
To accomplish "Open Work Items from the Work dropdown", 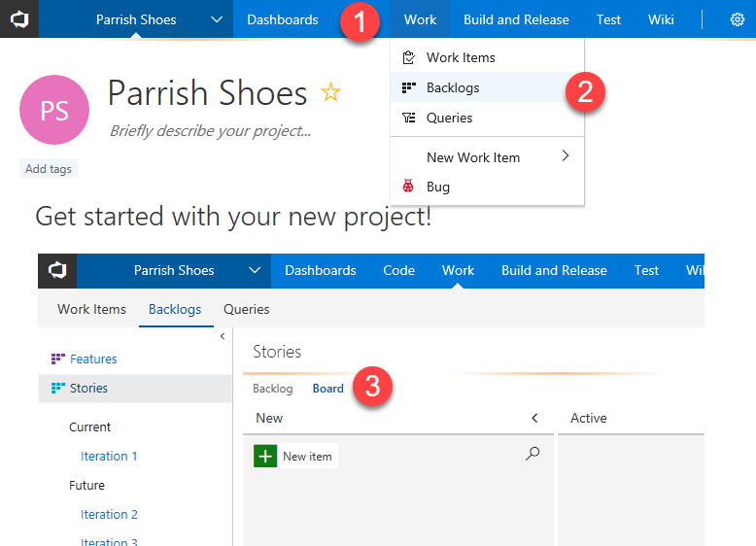I will pos(460,57).
